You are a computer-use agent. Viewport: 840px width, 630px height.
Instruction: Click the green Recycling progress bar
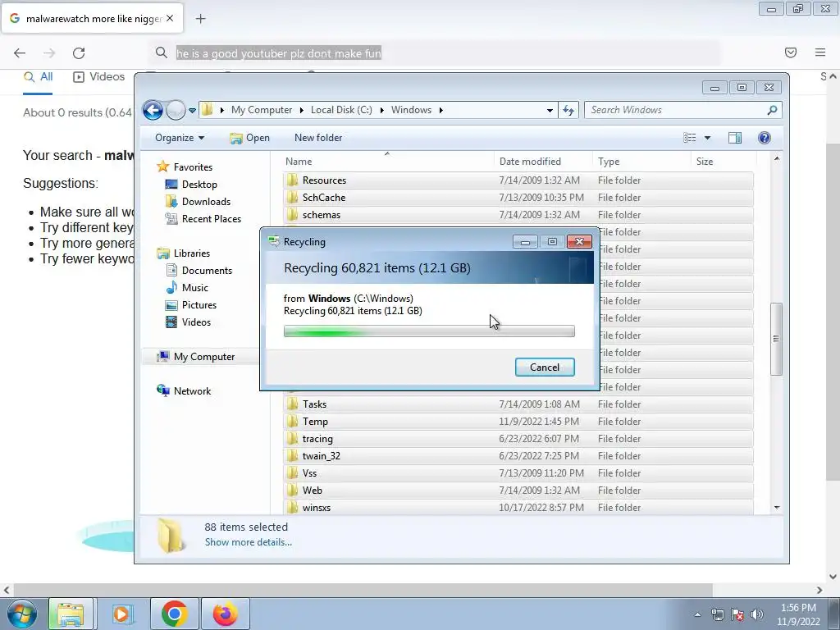(x=429, y=331)
